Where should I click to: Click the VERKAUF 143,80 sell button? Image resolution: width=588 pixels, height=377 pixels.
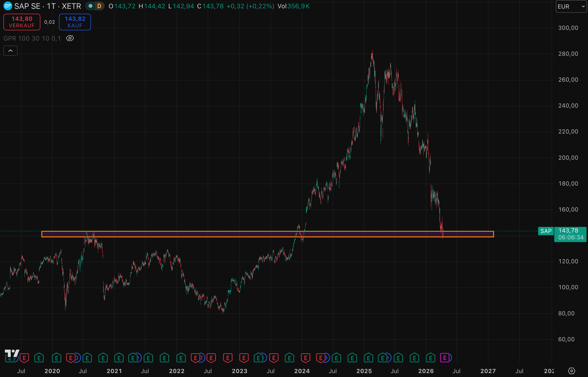tap(22, 22)
